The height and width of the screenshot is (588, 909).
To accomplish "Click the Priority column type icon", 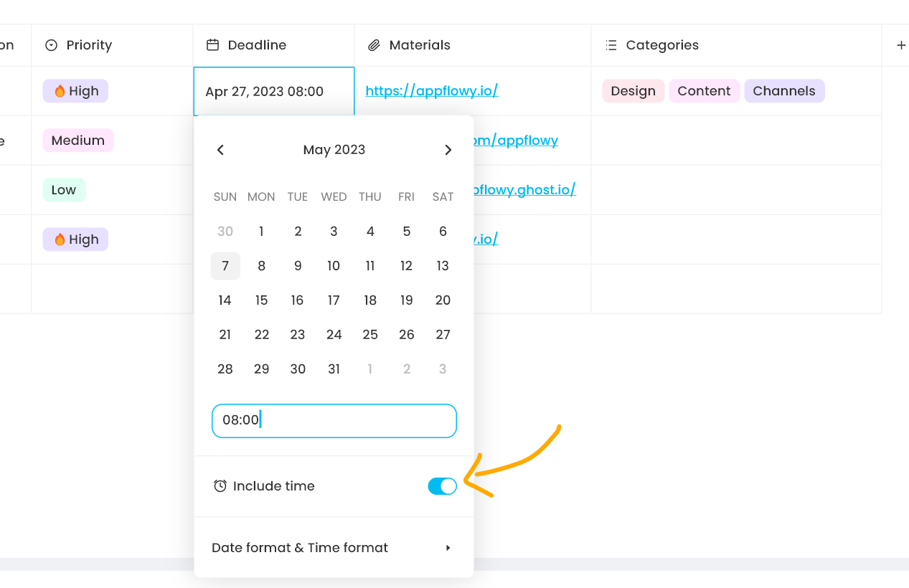I will [51, 45].
